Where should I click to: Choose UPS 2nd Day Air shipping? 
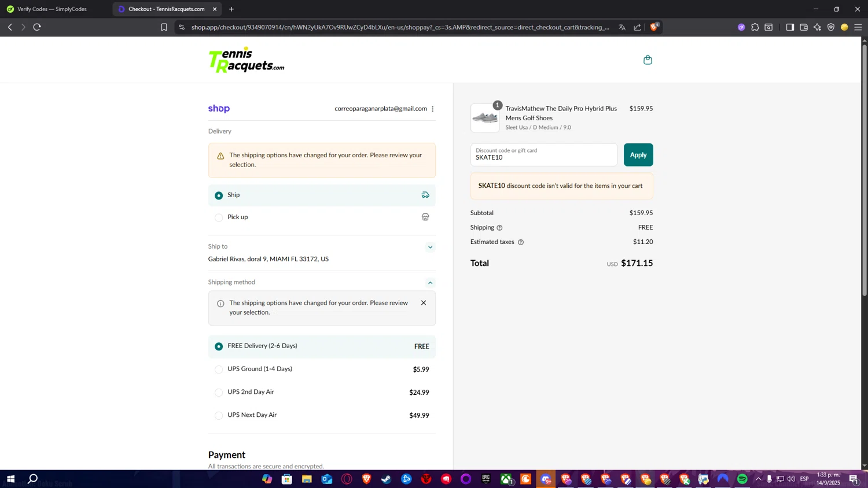point(322,393)
